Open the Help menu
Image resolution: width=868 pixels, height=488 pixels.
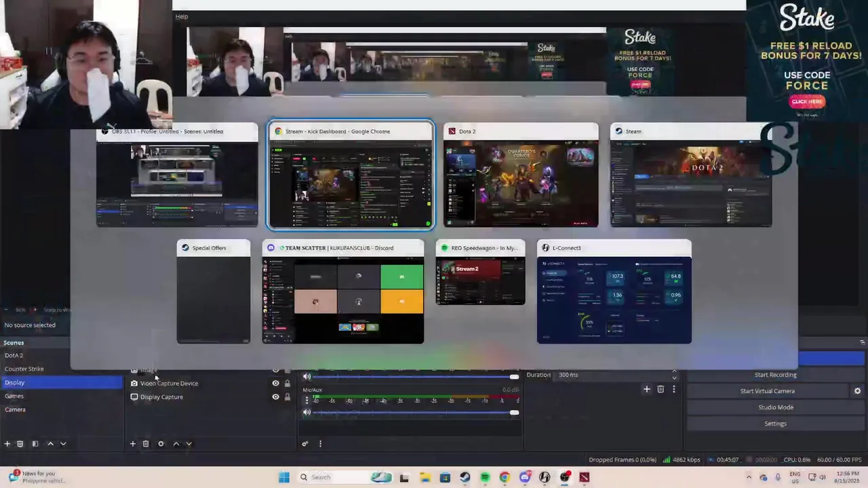point(182,16)
